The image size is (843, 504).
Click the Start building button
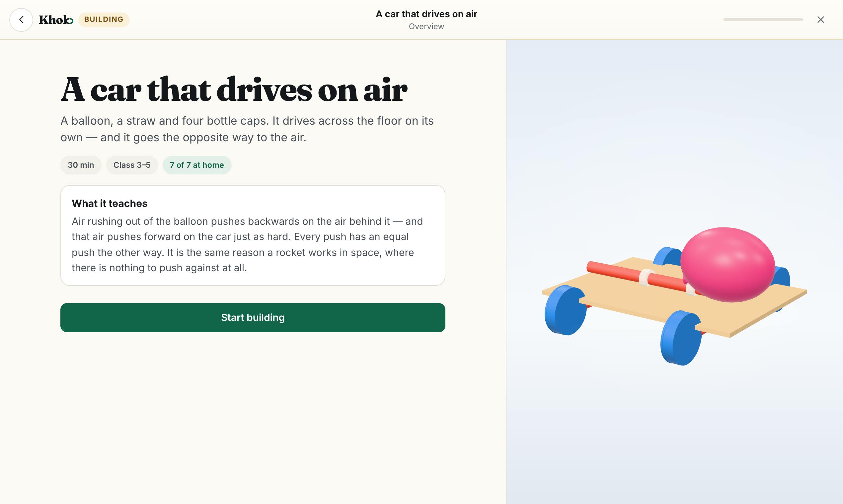[253, 318]
